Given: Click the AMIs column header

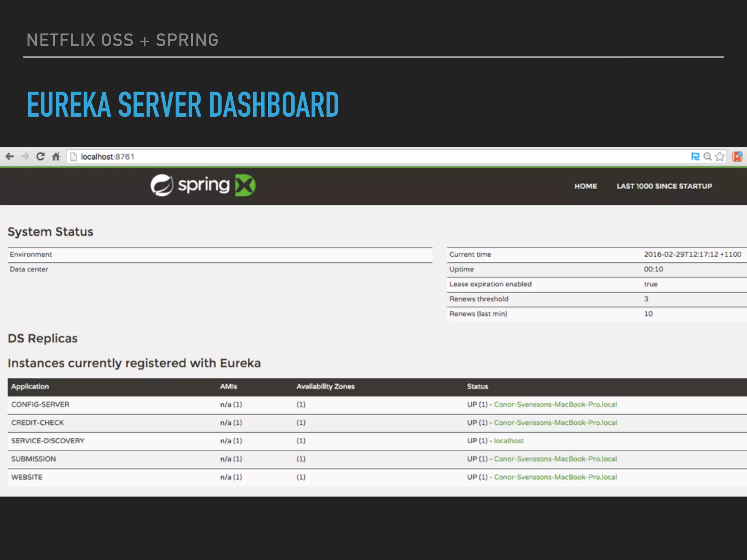Looking at the screenshot, I should [228, 386].
